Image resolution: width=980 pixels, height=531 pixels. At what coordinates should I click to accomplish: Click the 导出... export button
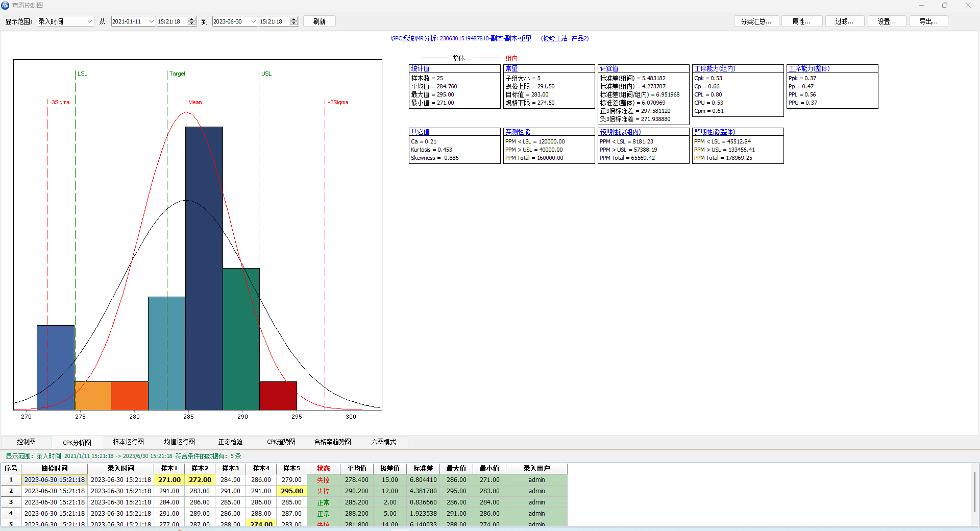coord(928,21)
